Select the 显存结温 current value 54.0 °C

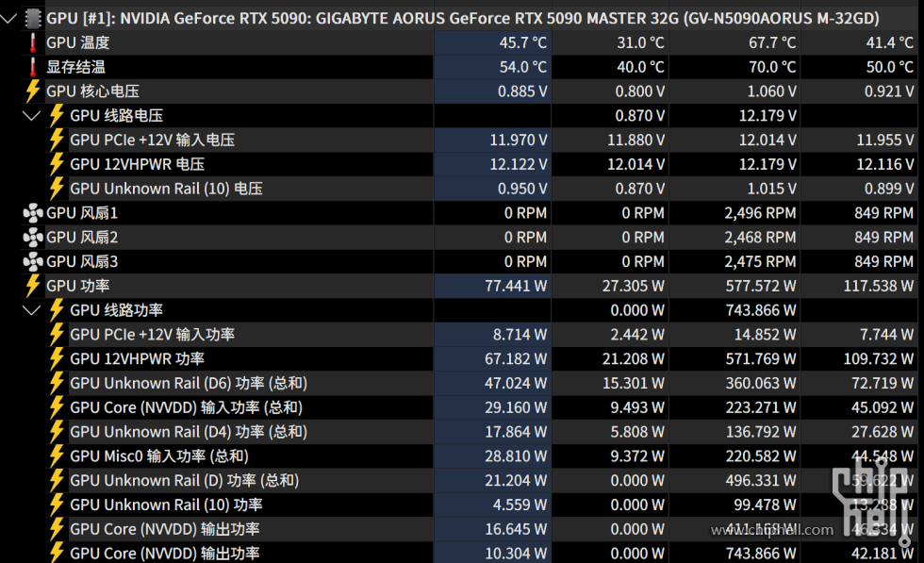pos(522,67)
